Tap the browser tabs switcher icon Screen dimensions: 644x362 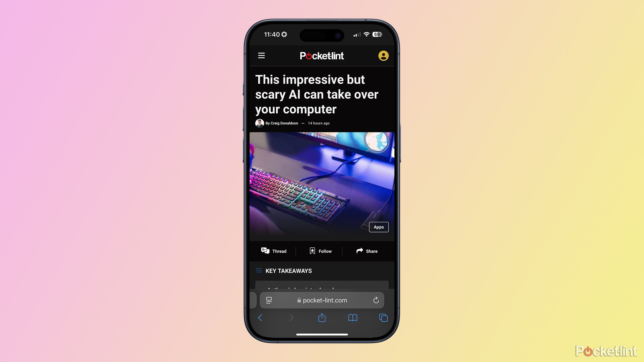383,317
